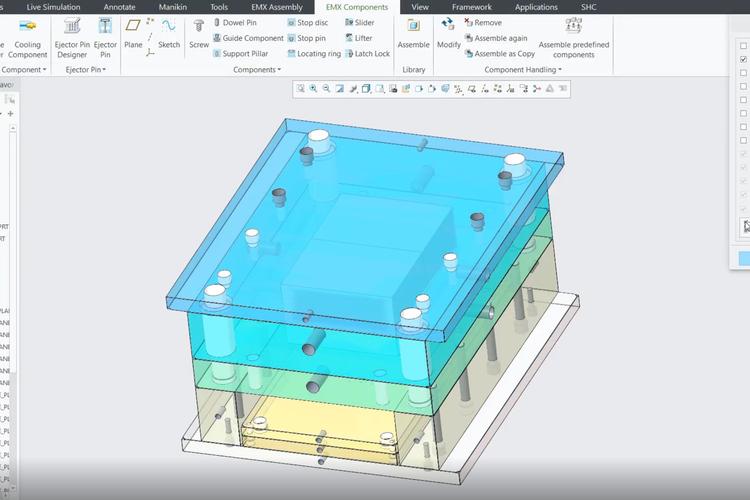750x500 pixels.
Task: Uncheck the checked box in right panel
Action: 743,60
